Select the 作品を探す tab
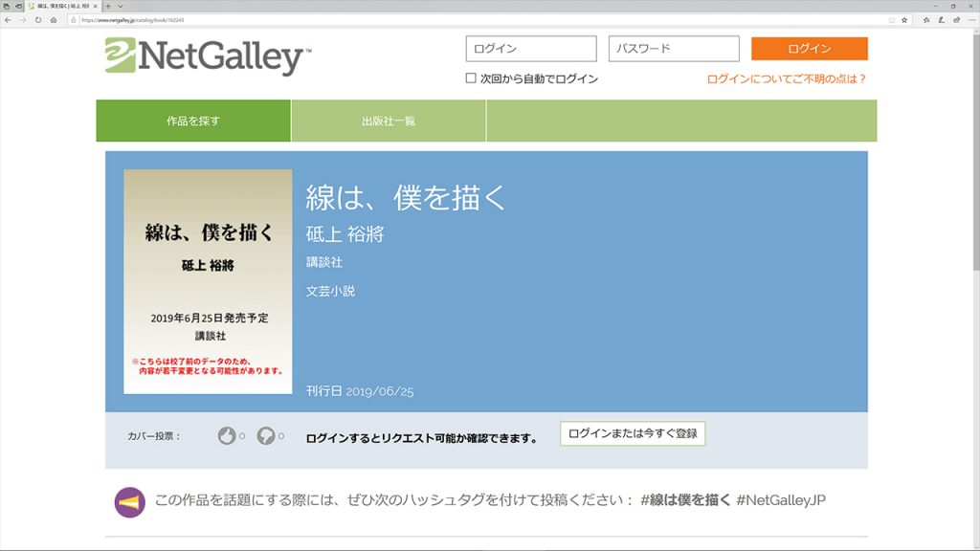This screenshot has width=980, height=551. (x=193, y=121)
